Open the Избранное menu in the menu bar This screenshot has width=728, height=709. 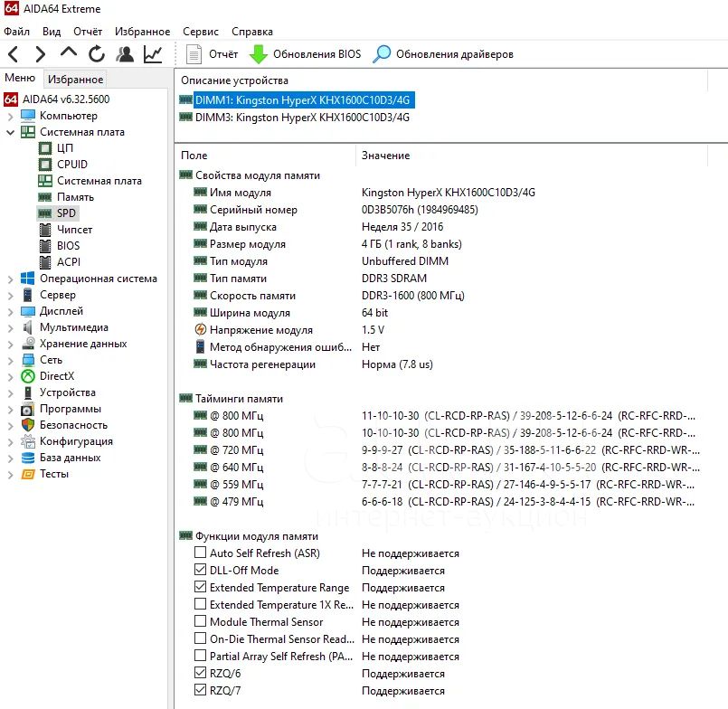pyautogui.click(x=143, y=32)
